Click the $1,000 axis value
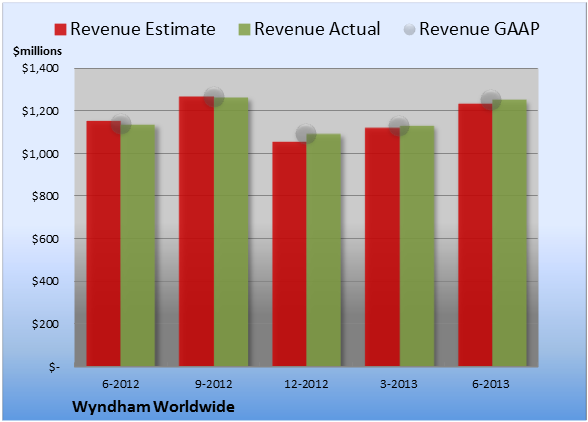The image size is (588, 422). (x=40, y=154)
